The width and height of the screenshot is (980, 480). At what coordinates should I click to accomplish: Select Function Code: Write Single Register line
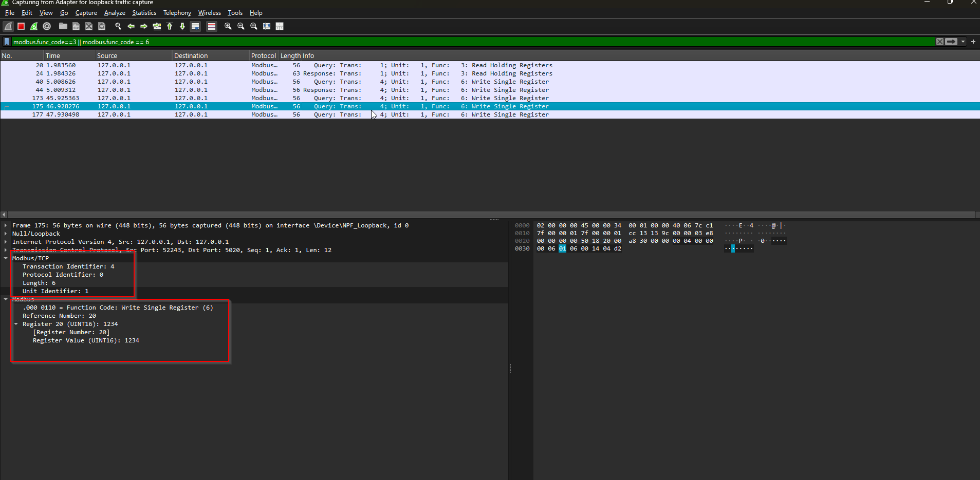(x=118, y=308)
